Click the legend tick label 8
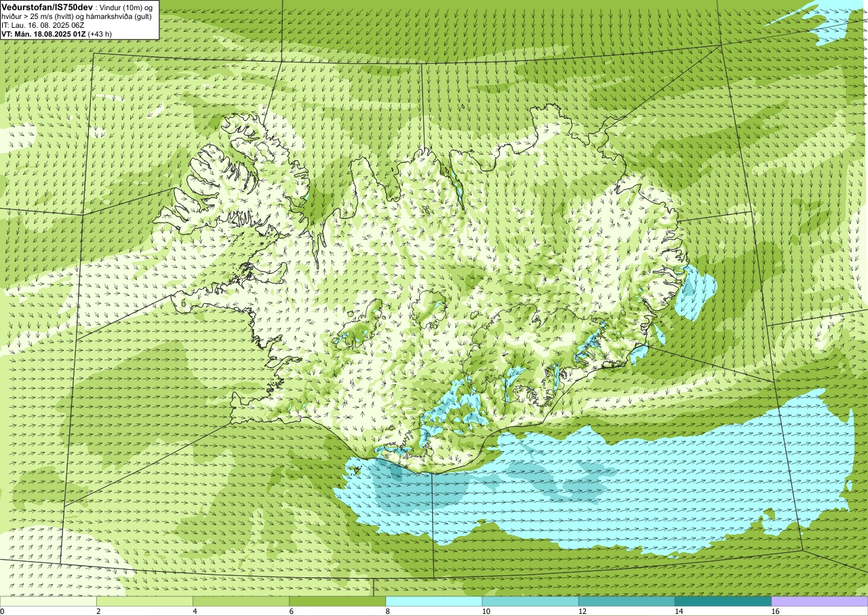868x616 pixels. [x=387, y=611]
